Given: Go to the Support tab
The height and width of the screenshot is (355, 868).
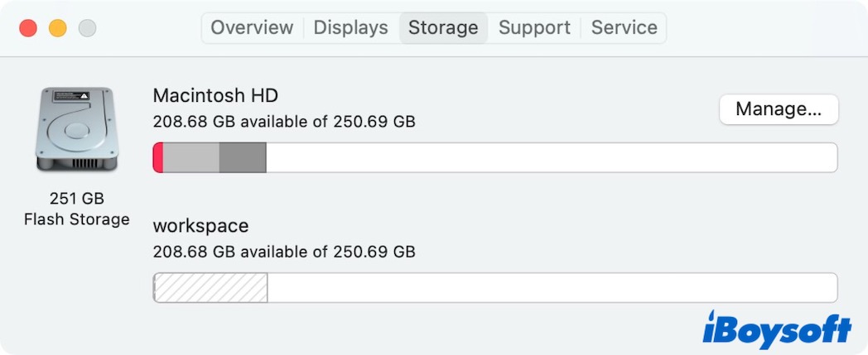Looking at the screenshot, I should [534, 27].
